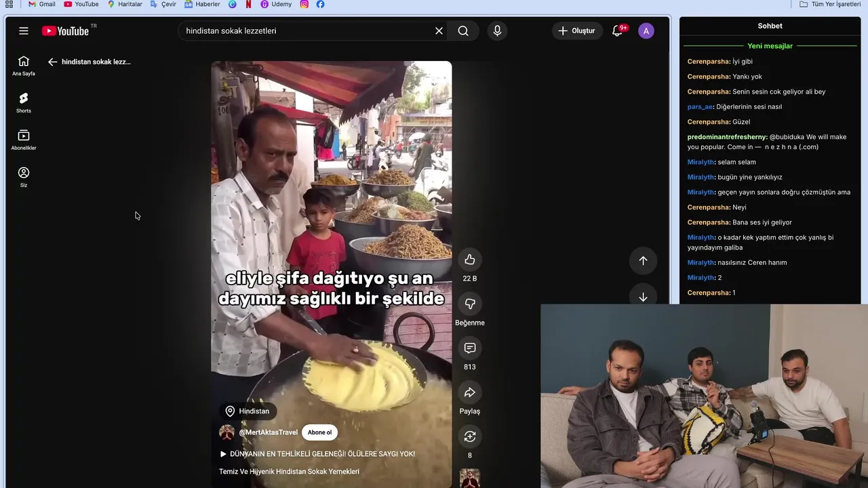Click the pars_ae chat username
The width and height of the screenshot is (868, 488).
point(701,106)
